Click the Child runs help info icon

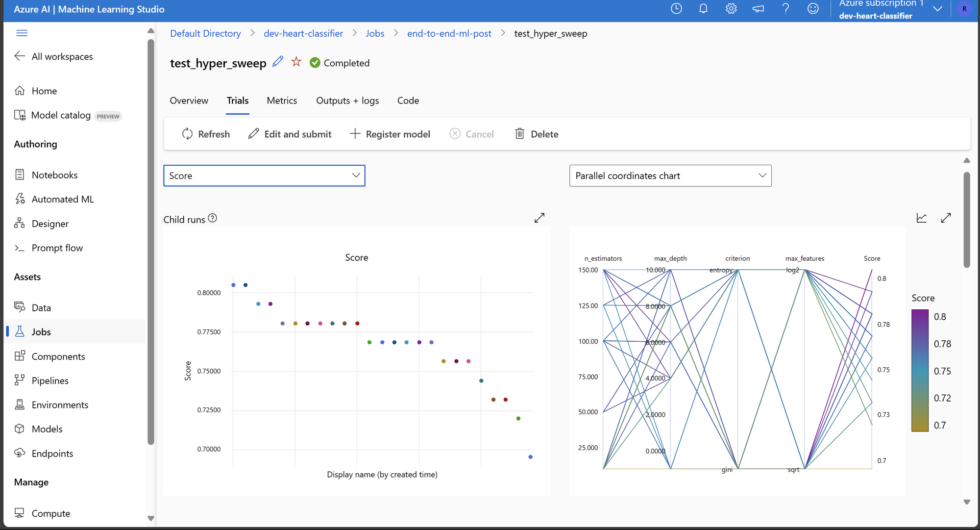[x=212, y=218]
